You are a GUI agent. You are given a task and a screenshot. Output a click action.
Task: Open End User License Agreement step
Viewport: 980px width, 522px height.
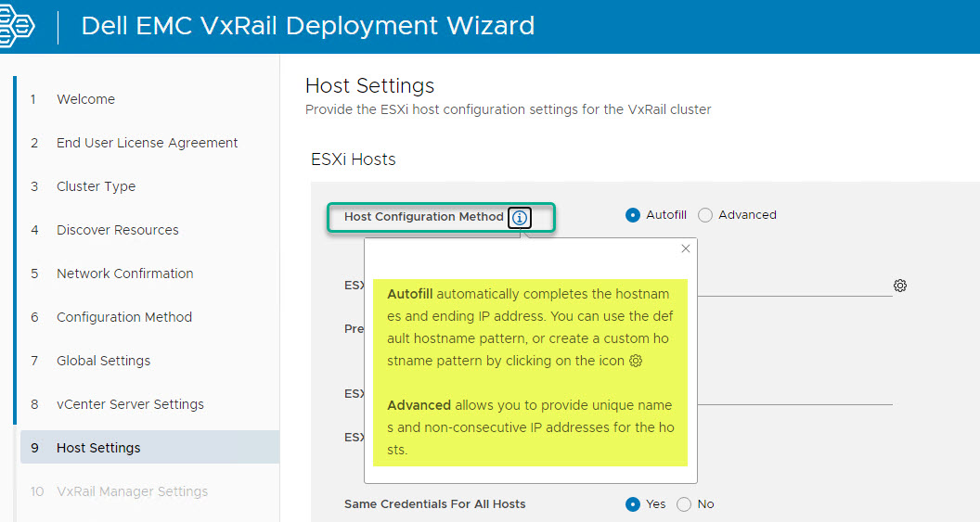click(x=147, y=143)
